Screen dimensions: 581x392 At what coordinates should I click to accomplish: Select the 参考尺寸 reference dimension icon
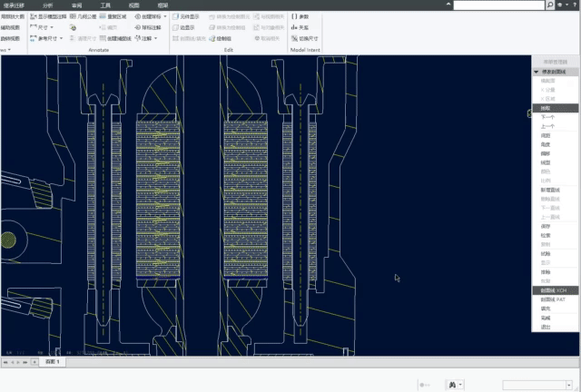coord(34,38)
